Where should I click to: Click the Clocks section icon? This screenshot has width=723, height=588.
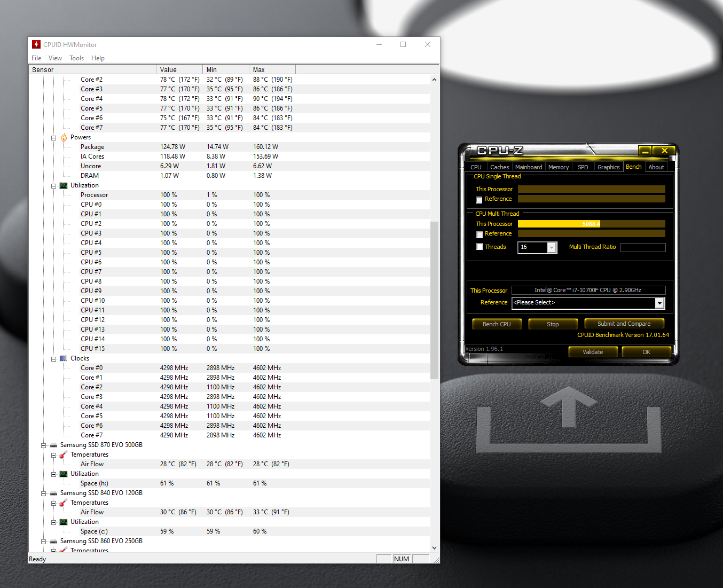click(x=64, y=358)
